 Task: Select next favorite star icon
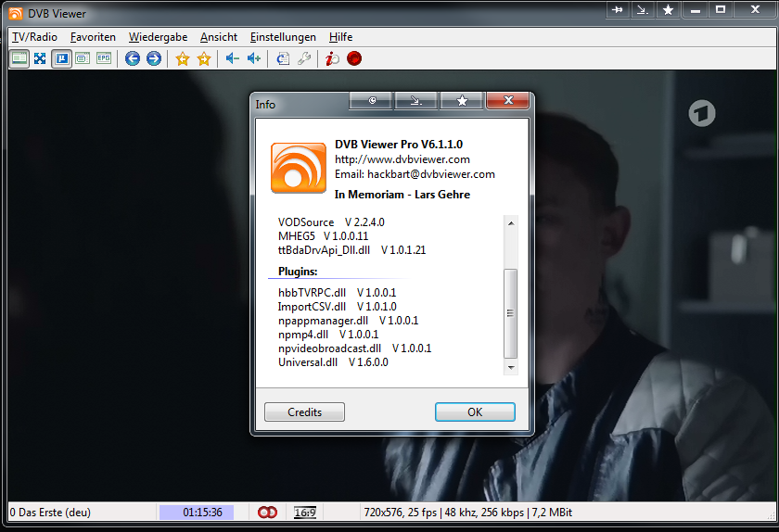click(x=204, y=58)
